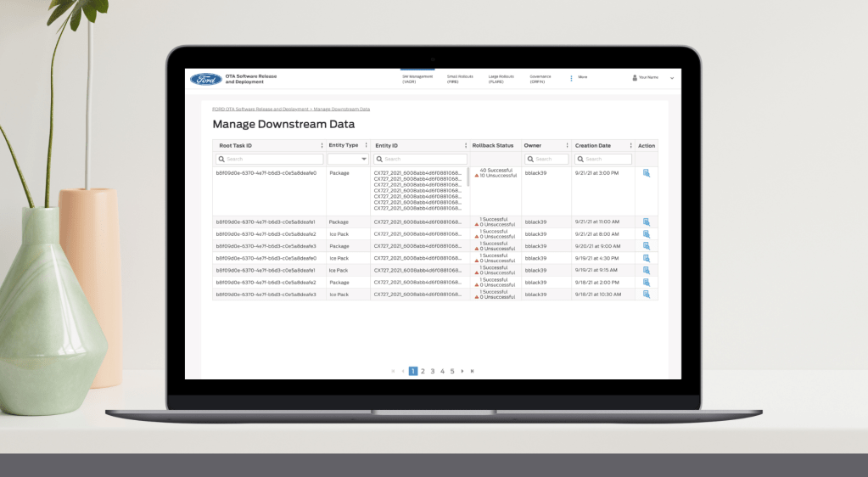Image resolution: width=868 pixels, height=477 pixels.
Task: Click the Entity ID cell scrollbar in first row
Action: coord(468,177)
